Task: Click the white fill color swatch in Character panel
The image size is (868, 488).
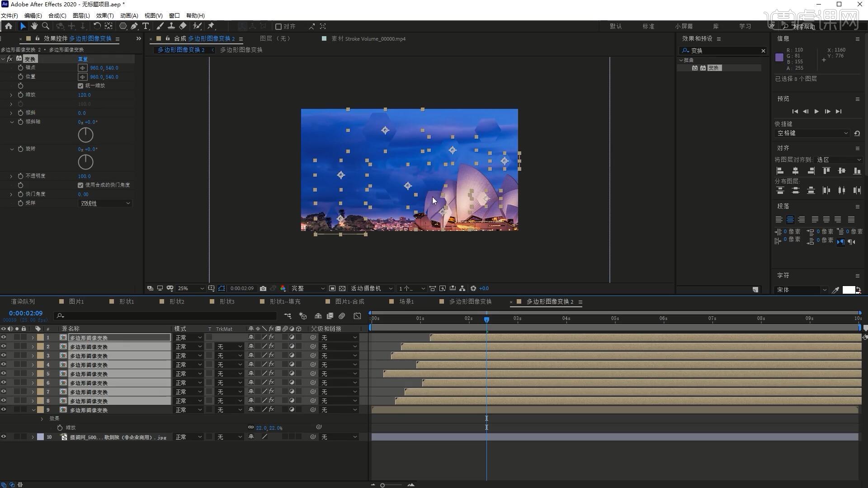Action: point(848,290)
